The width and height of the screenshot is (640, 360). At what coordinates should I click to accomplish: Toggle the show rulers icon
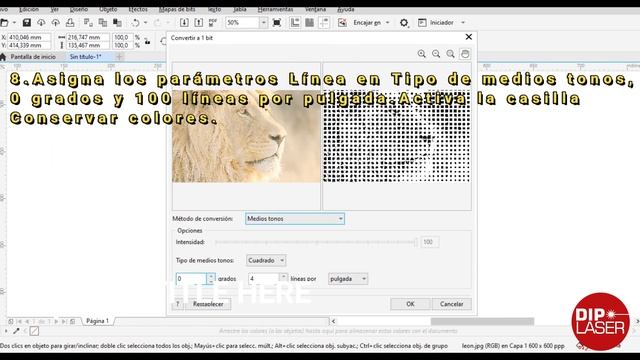[x=295, y=22]
